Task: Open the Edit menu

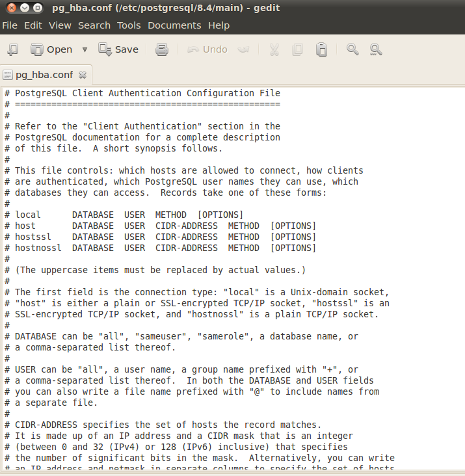Action: click(x=33, y=25)
